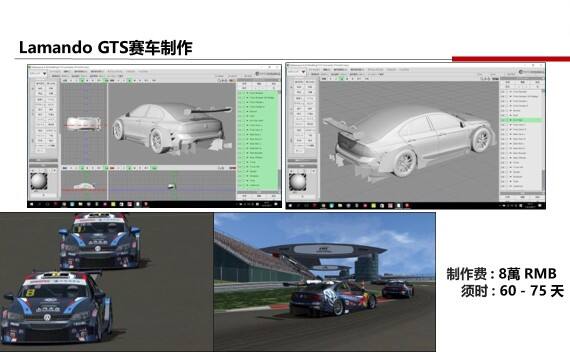Select the green highlighted object row in right window
The image size is (570, 360).
pyautogui.click(x=522, y=120)
